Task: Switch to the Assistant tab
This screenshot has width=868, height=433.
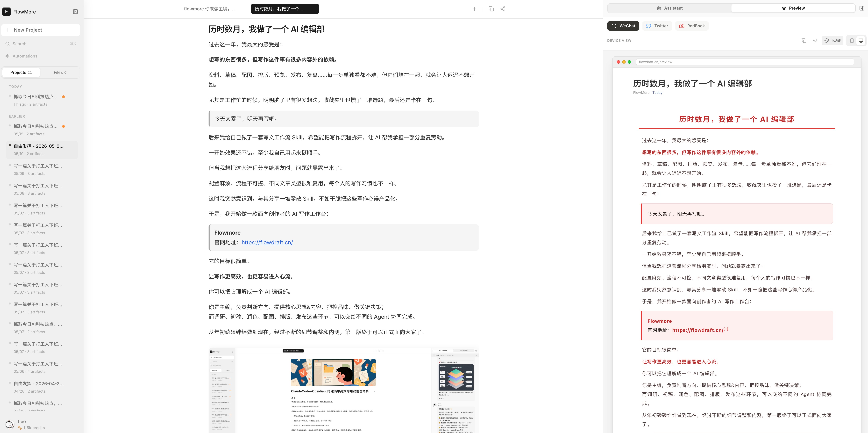Action: tap(670, 8)
